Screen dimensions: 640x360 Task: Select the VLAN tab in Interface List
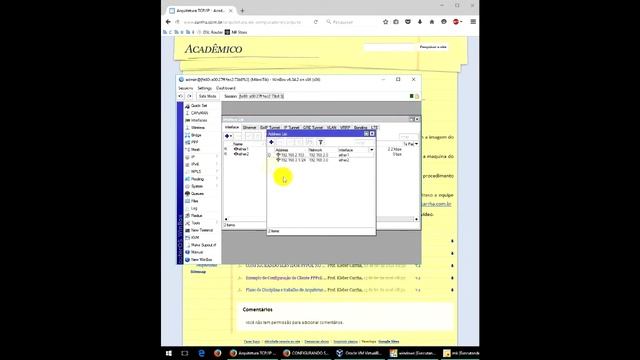pyautogui.click(x=331, y=128)
